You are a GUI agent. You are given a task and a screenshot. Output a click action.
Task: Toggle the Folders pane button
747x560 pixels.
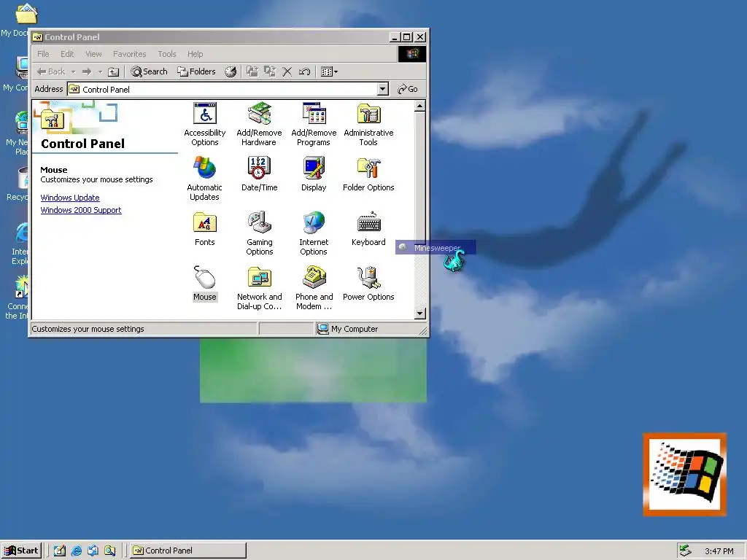tap(196, 72)
